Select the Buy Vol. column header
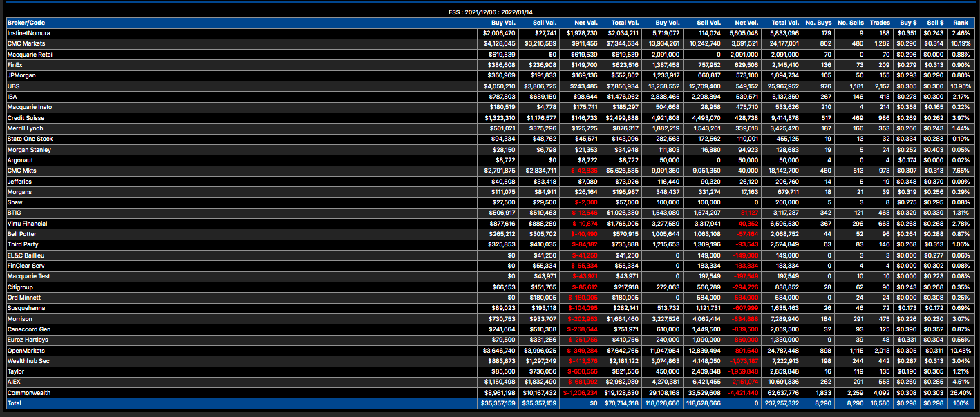This screenshot has width=980, height=417. click(x=667, y=23)
